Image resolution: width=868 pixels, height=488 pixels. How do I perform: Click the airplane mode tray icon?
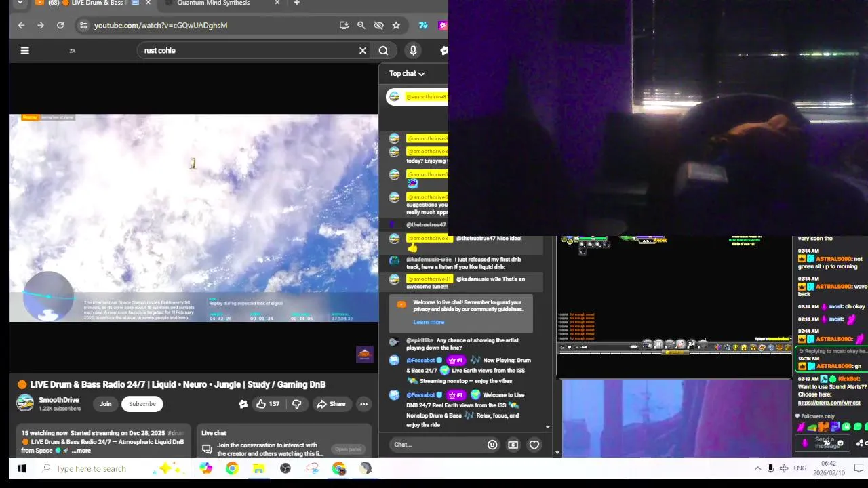(784, 468)
